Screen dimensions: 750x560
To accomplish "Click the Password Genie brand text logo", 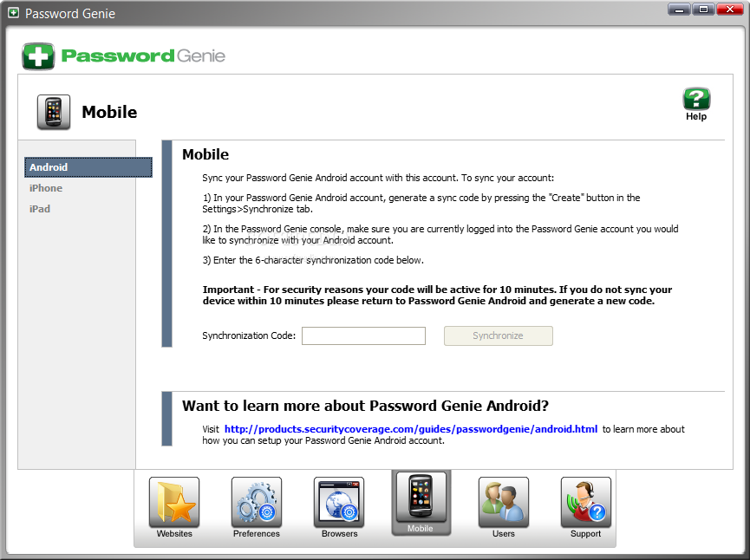I will (x=143, y=56).
